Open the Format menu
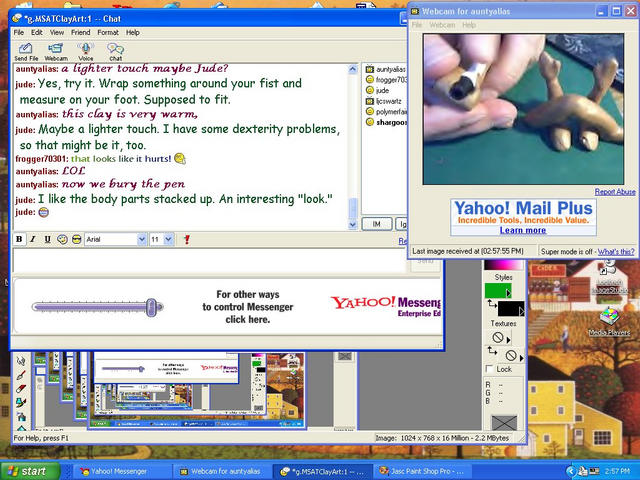Image resolution: width=640 pixels, height=480 pixels. pyautogui.click(x=108, y=32)
